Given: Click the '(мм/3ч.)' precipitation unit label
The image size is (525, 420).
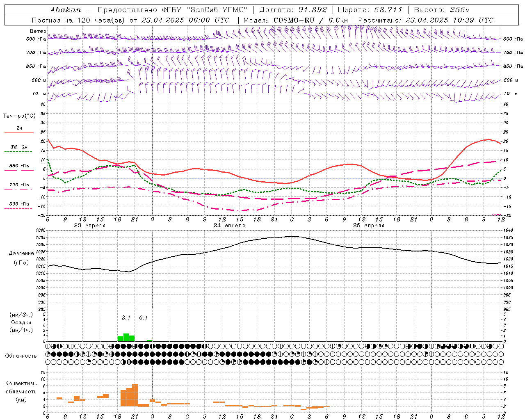Looking at the screenshot, I should (x=21, y=315).
